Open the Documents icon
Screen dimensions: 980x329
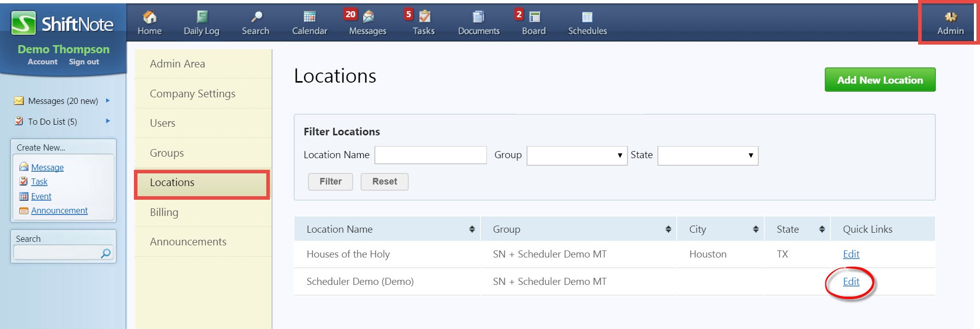coord(478,17)
